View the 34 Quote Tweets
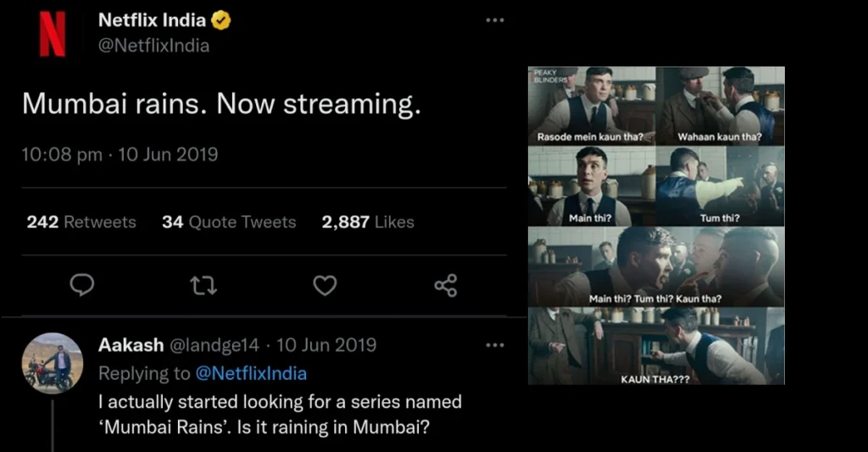 pos(229,222)
